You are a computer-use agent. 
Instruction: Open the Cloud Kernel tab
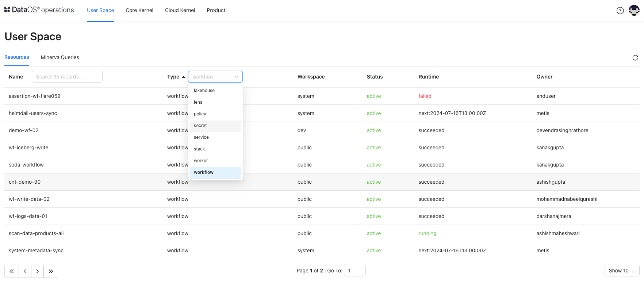click(x=180, y=10)
